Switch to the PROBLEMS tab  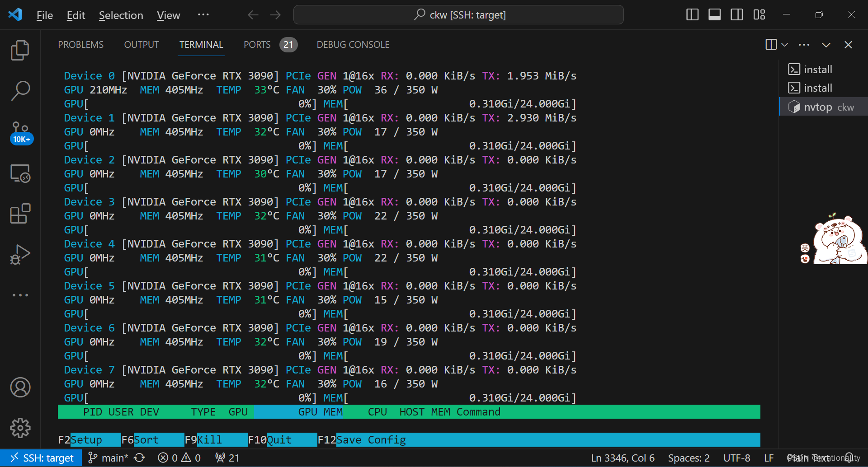coord(81,45)
